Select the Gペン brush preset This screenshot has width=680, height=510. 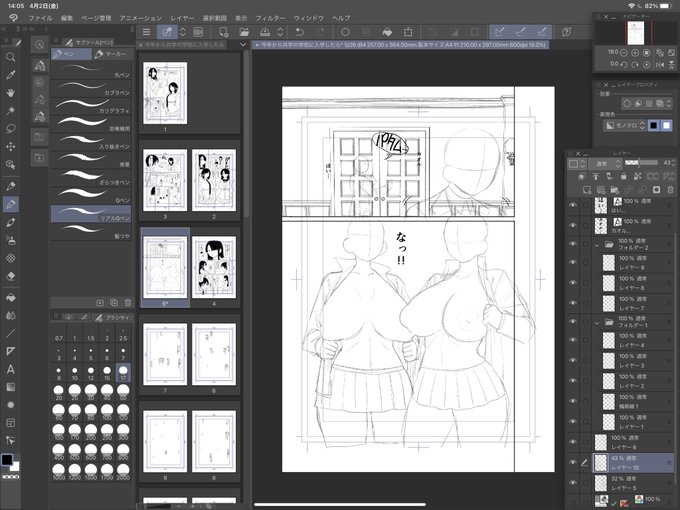[x=91, y=196]
